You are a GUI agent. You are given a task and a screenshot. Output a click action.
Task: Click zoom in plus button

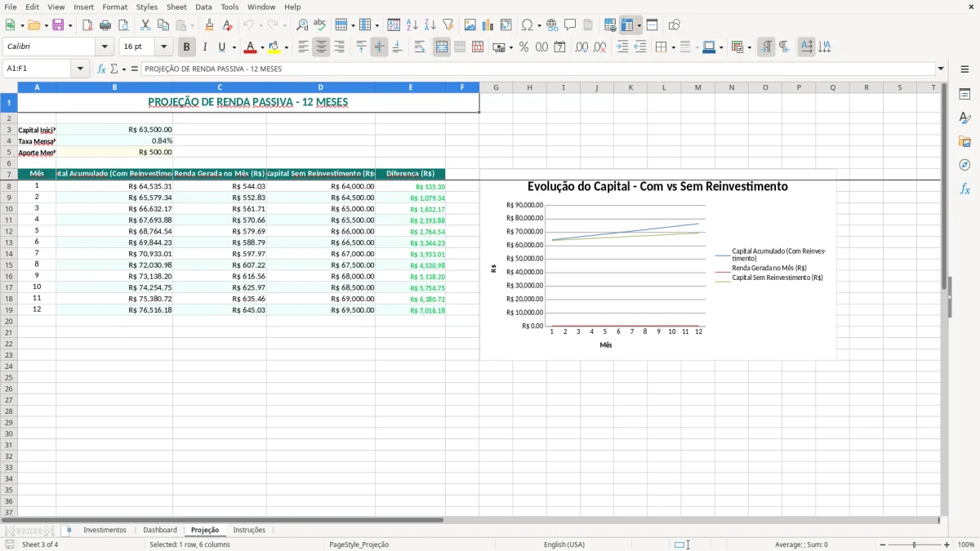tap(947, 544)
